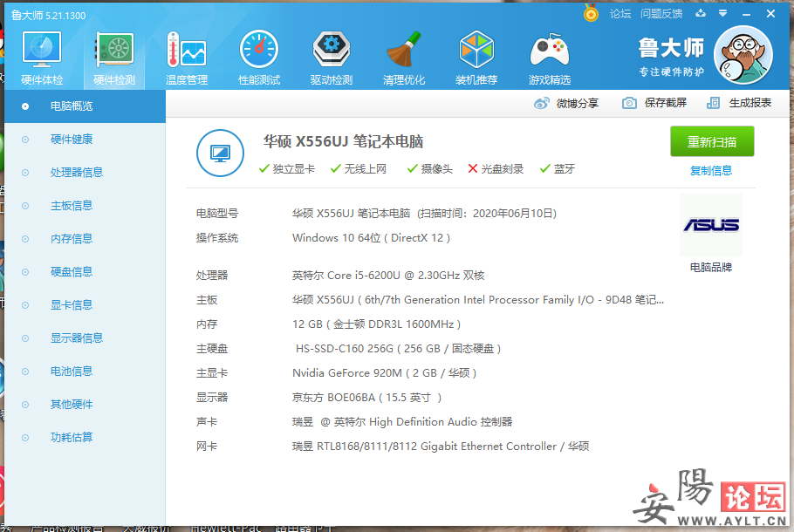Image resolution: width=794 pixels, height=532 pixels.
Task: Click the 京东方 BOE06BA display value
Action: tap(367, 398)
